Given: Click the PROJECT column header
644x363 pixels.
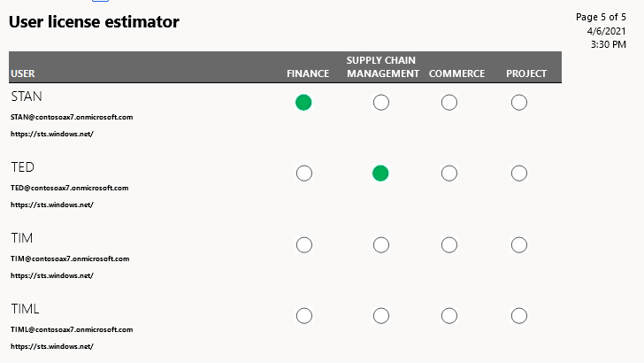Looking at the screenshot, I should (x=526, y=73).
